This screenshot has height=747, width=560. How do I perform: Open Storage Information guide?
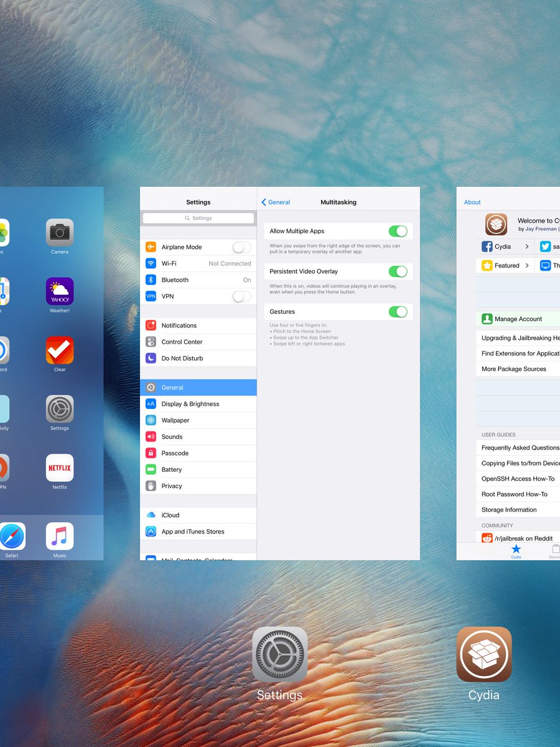518,510
